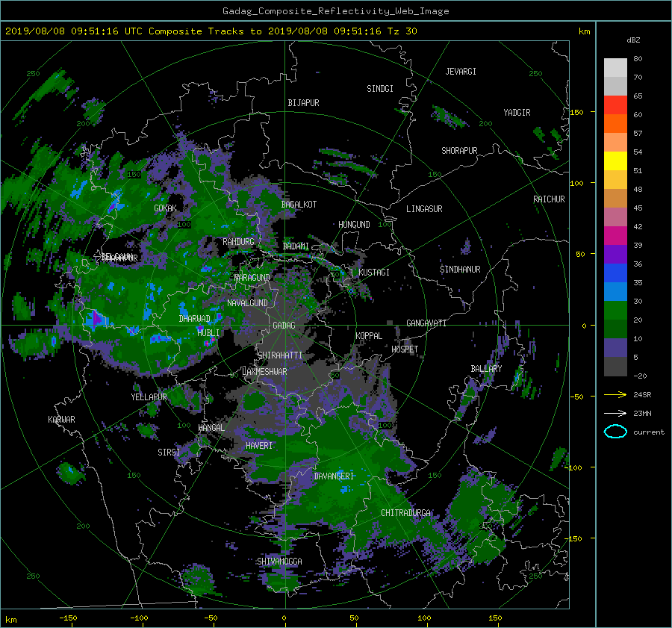This screenshot has height=628, width=672.
Task: Click the Gadag_Composite_Reflectivity_Web_Image title
Action: (x=336, y=11)
